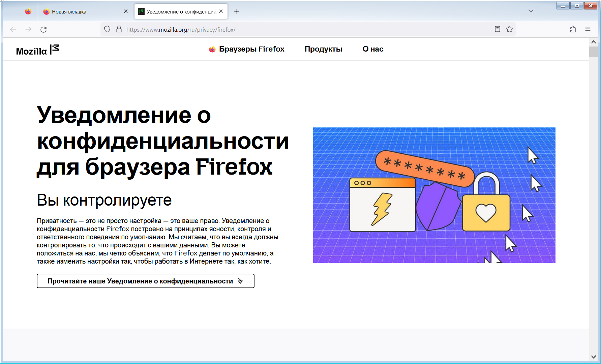The height and width of the screenshot is (364, 601).
Task: Click the vertical scrollbar thumb
Action: pyautogui.click(x=594, y=52)
